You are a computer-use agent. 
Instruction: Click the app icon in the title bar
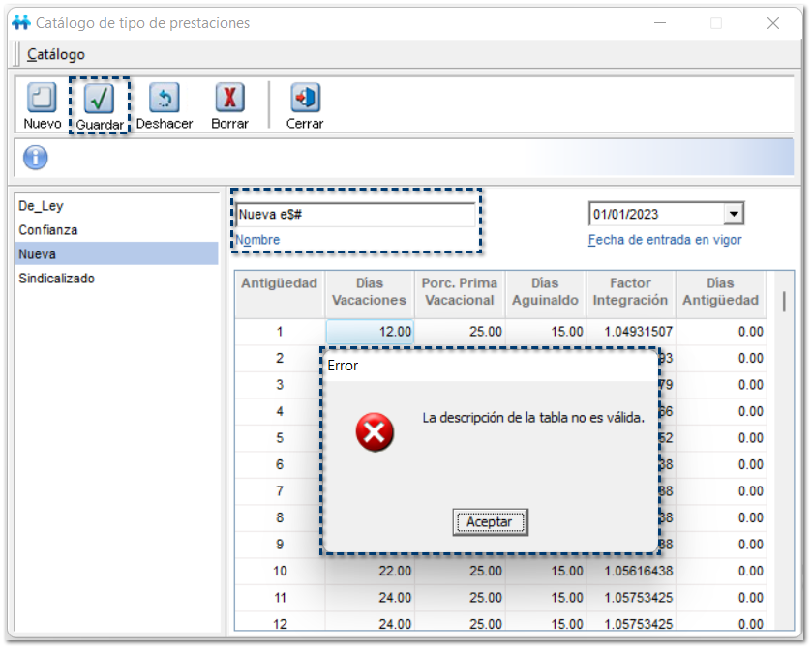click(21, 22)
